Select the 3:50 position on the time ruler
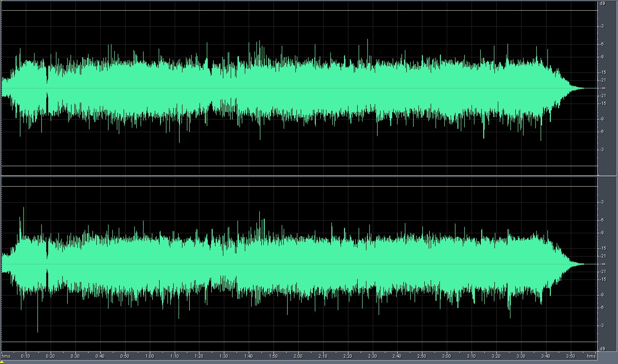The height and width of the screenshot is (364, 618). 571,356
